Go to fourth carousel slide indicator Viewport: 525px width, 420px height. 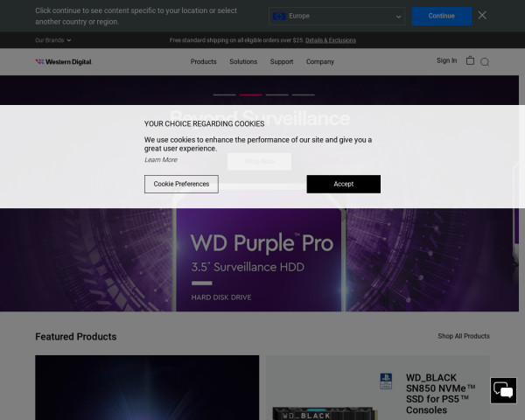303,94
